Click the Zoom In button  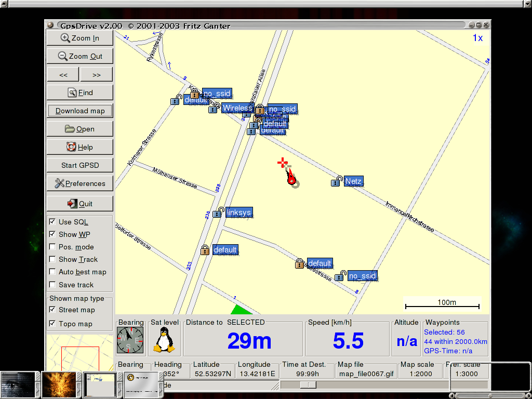click(79, 38)
